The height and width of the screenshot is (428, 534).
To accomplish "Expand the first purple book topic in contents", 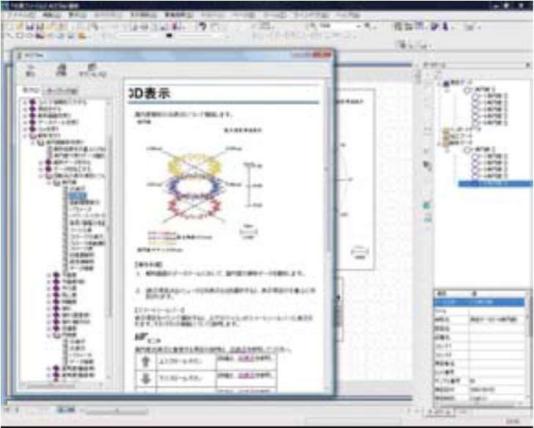I will pos(25,102).
